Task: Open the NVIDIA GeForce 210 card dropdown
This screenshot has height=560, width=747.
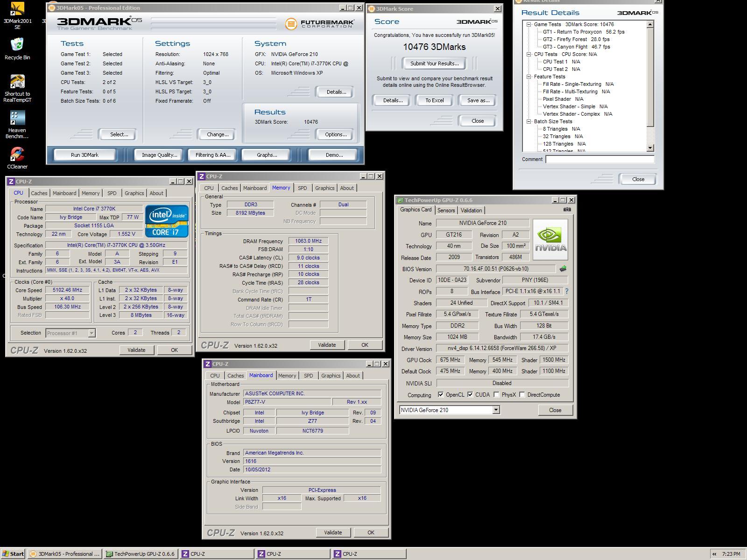Action: pyautogui.click(x=496, y=410)
